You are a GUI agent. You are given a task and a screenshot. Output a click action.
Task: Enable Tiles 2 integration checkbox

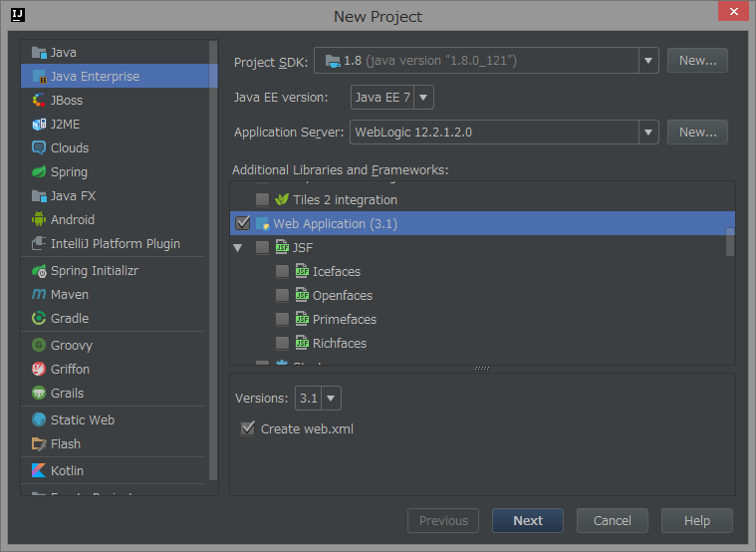tap(262, 199)
